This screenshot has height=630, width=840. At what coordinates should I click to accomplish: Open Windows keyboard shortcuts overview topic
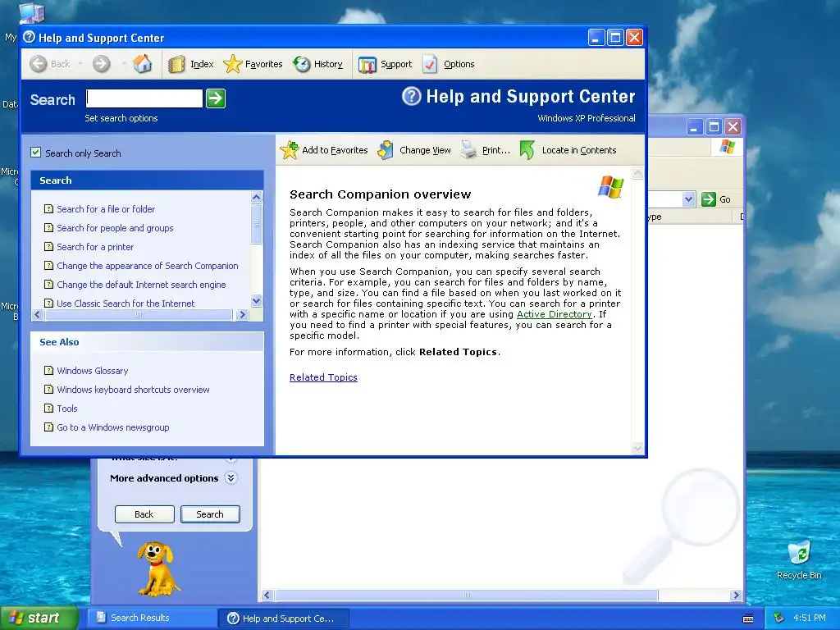(133, 390)
